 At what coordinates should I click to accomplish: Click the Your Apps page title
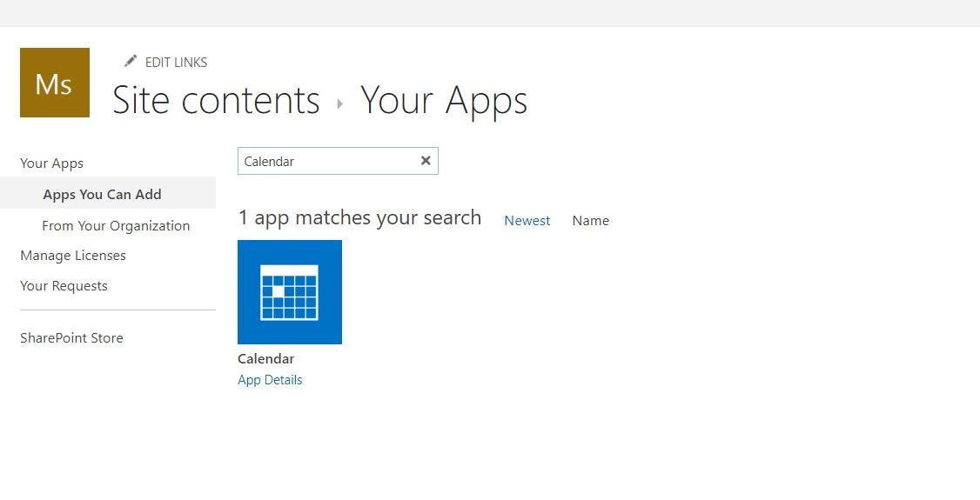point(444,100)
